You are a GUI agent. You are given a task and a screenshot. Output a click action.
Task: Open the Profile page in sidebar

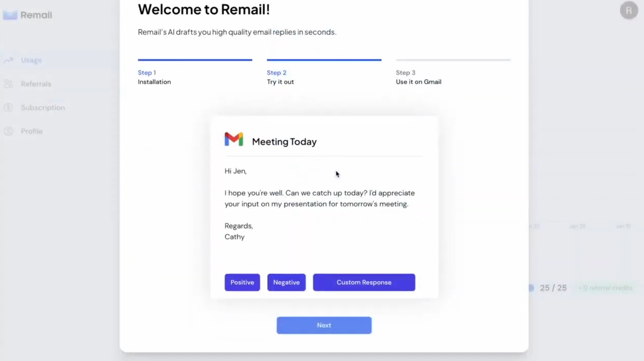[31, 131]
